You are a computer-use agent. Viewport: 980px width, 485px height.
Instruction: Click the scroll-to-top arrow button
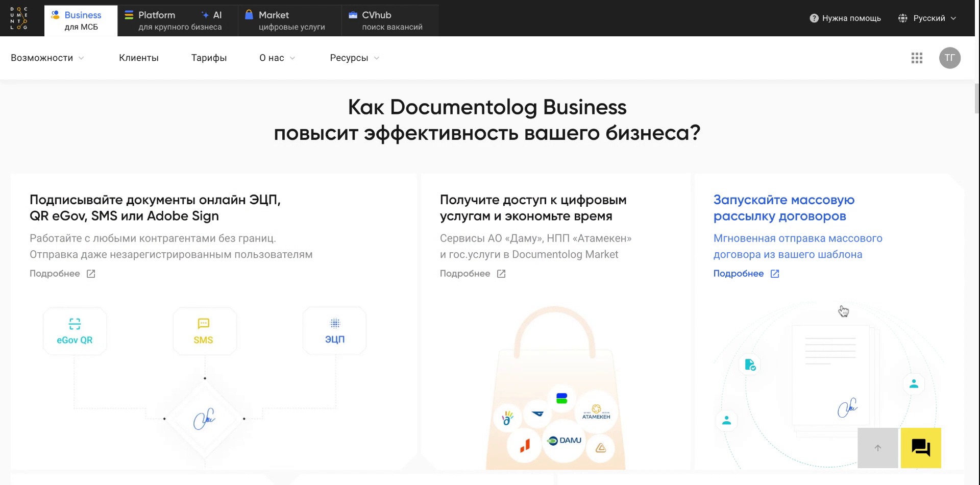[x=878, y=448]
